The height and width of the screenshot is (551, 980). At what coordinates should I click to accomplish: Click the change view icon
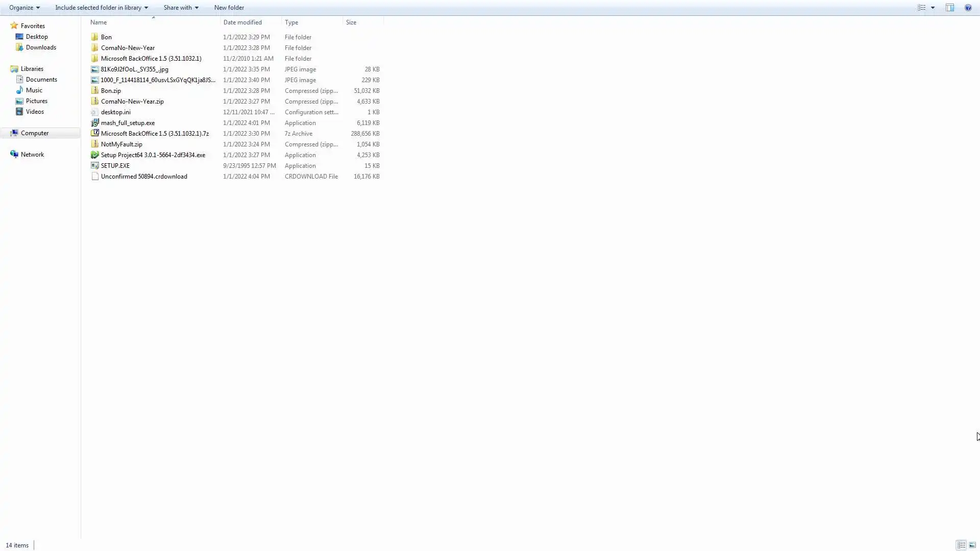[x=922, y=8]
